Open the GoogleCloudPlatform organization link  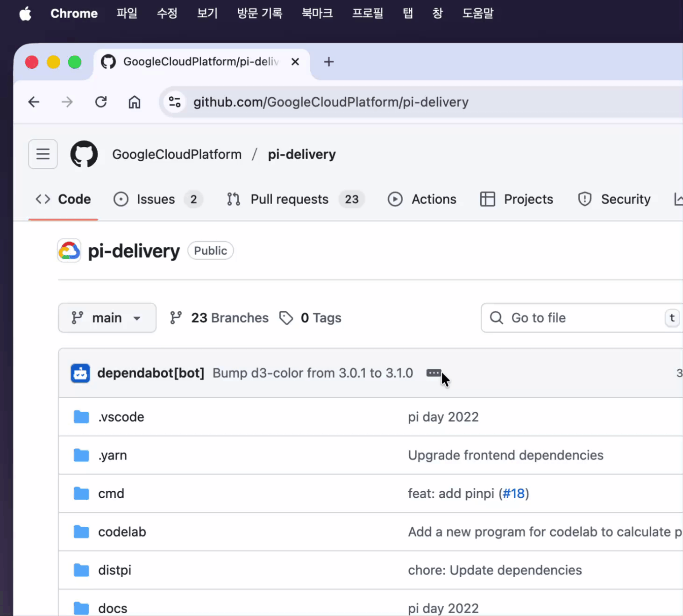177,154
